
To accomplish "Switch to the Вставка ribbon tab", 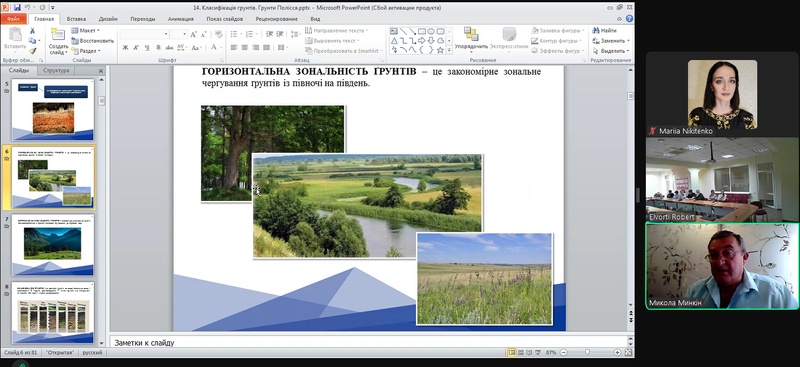I will coord(76,19).
